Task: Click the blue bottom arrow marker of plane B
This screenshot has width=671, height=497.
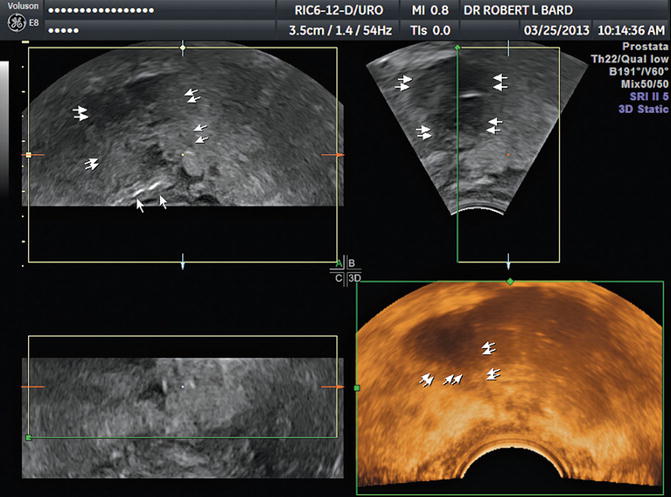Action: tap(508, 262)
